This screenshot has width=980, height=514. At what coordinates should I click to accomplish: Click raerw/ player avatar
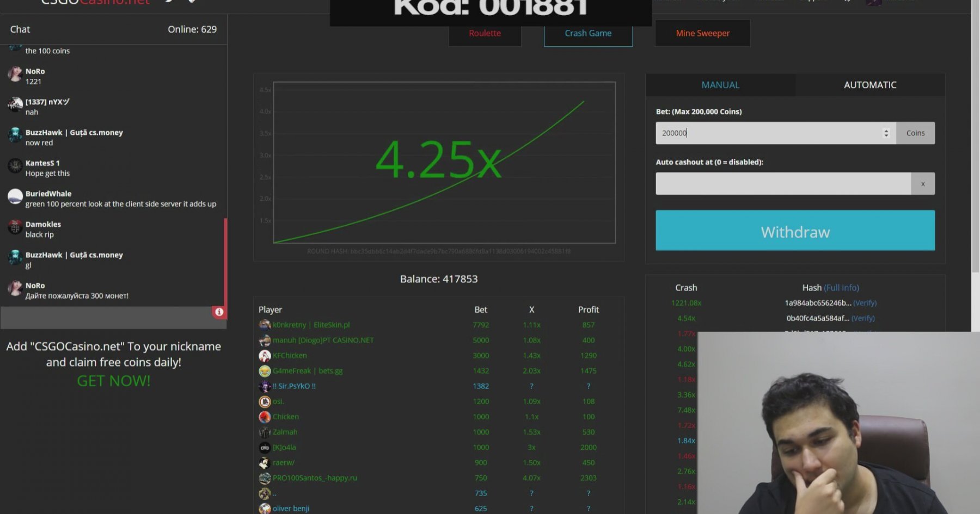pyautogui.click(x=265, y=462)
